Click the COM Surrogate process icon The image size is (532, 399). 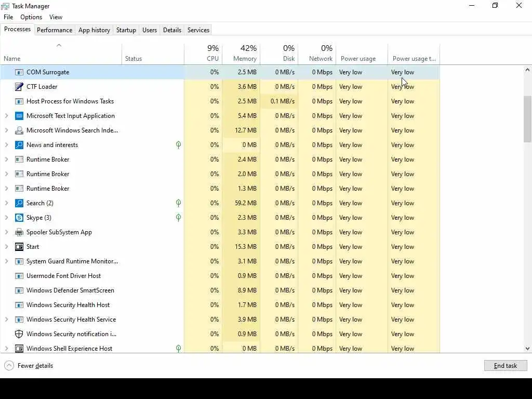click(19, 72)
